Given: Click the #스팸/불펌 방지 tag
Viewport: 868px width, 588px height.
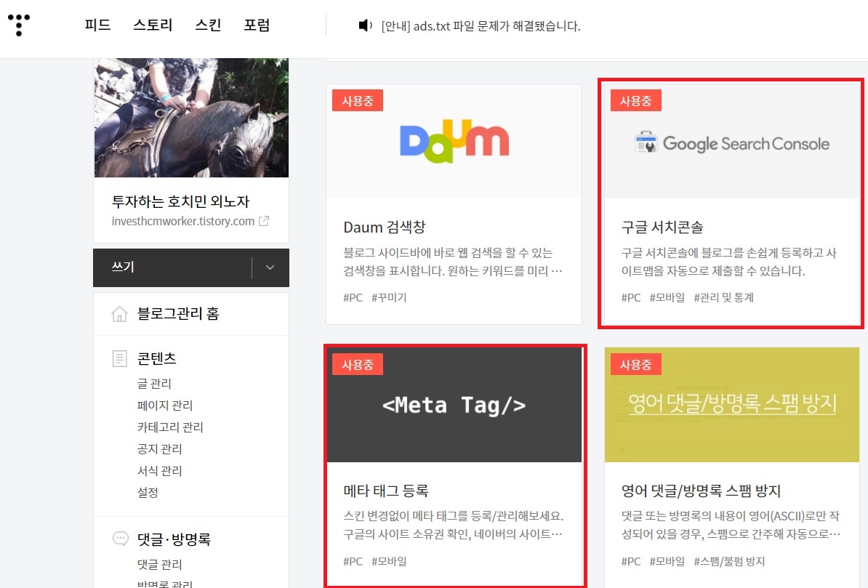Looking at the screenshot, I should pyautogui.click(x=729, y=561).
